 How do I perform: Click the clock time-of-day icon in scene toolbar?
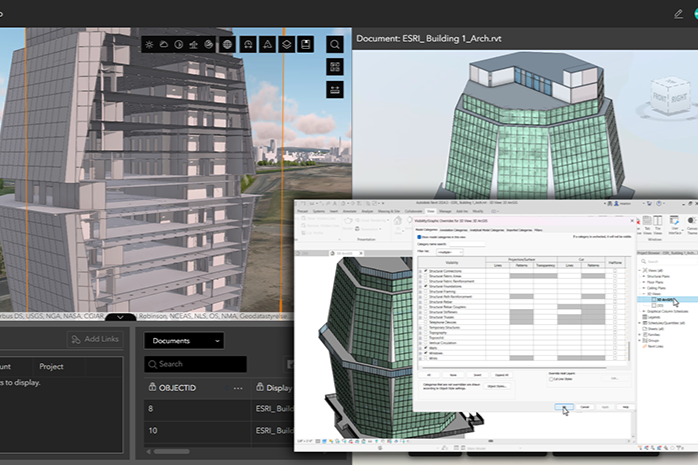179,44
